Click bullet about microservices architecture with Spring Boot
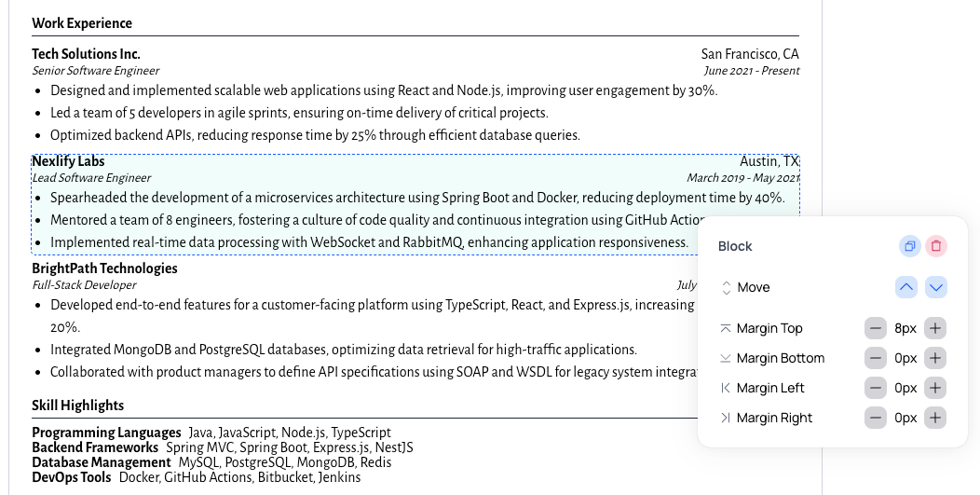 pos(417,198)
